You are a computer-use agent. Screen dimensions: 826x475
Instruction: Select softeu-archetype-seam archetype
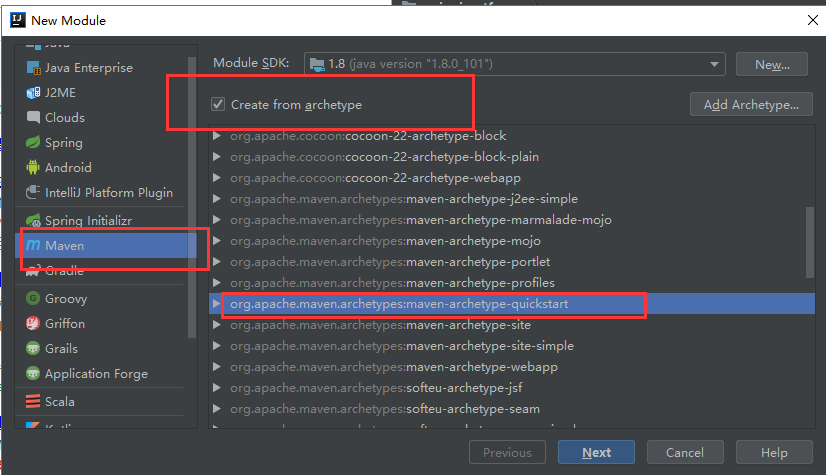click(385, 409)
